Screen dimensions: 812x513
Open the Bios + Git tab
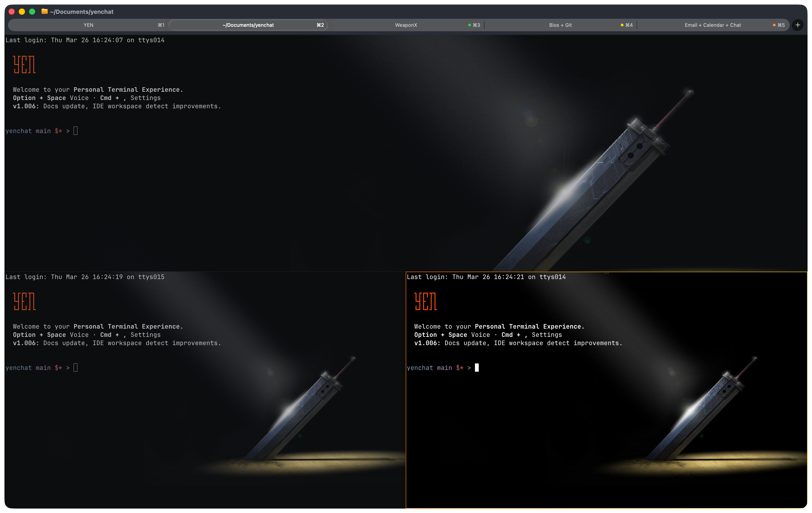(560, 25)
